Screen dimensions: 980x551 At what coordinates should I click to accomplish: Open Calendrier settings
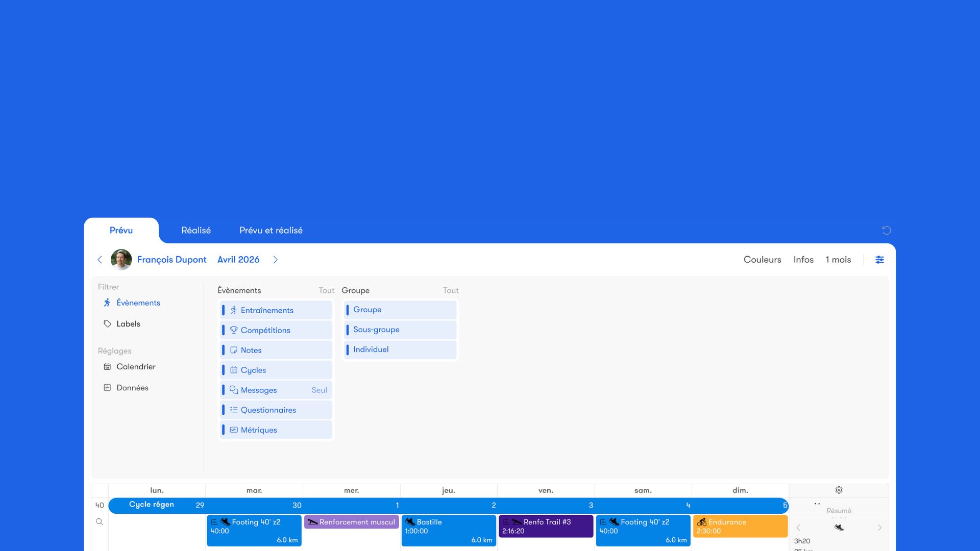point(136,367)
